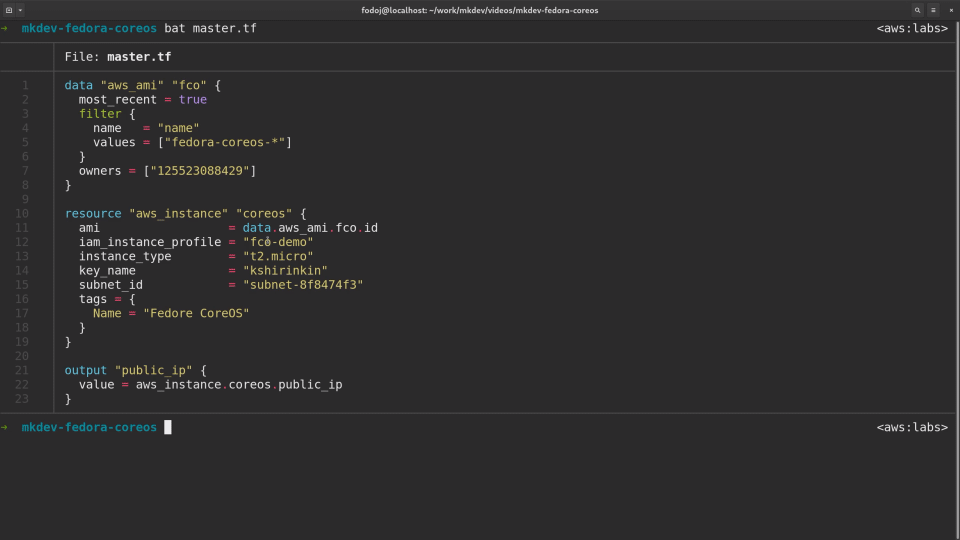Click 'data.aws_ami.fco.id' value

pos(310,228)
